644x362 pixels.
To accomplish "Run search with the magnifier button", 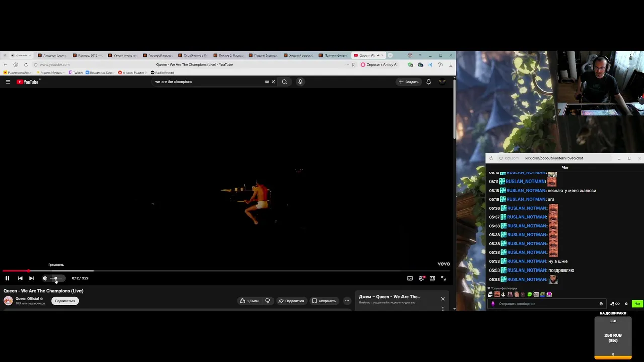I will coord(284,82).
